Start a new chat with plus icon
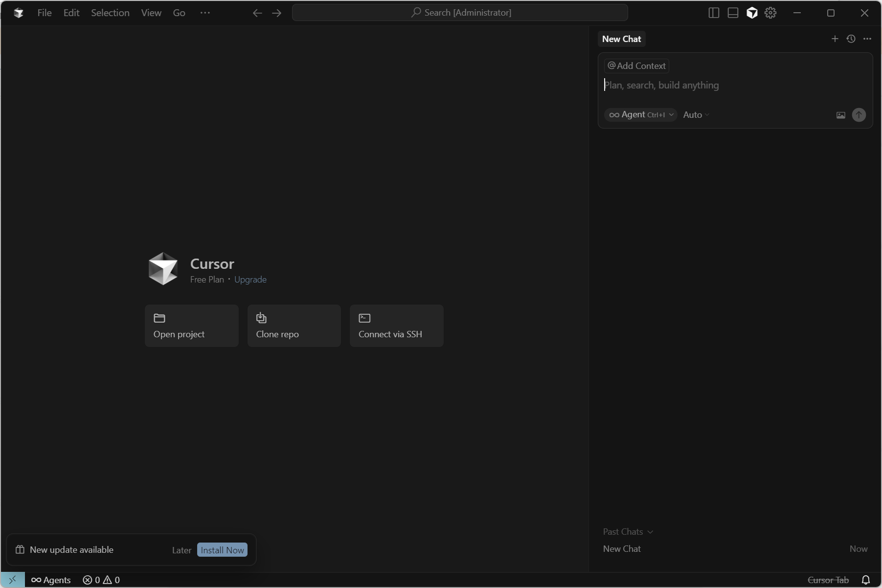 835,39
